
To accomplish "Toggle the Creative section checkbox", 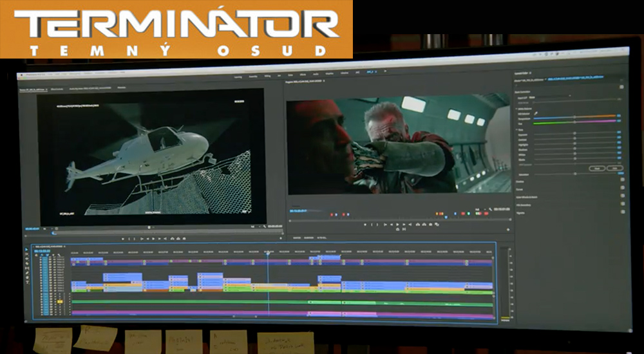I will tap(623, 180).
